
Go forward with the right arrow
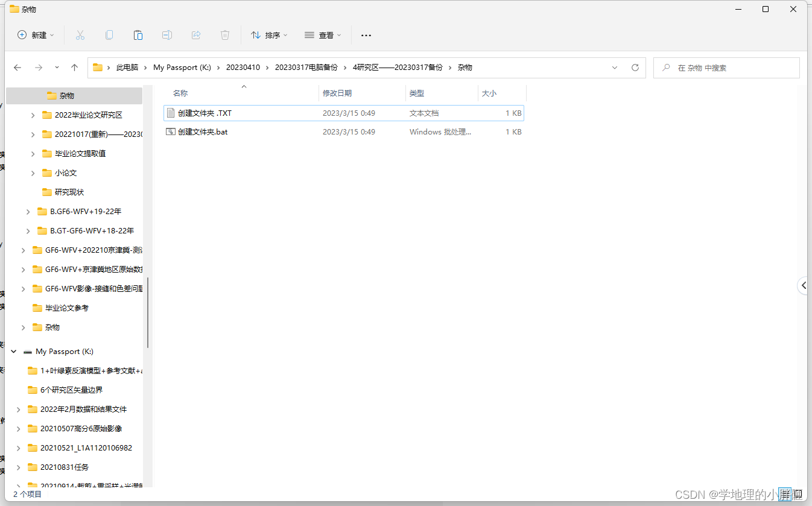coord(39,68)
